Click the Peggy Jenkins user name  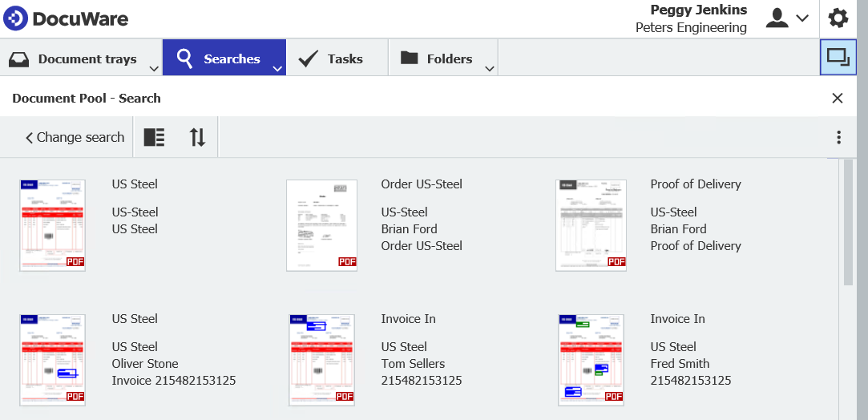(x=699, y=10)
